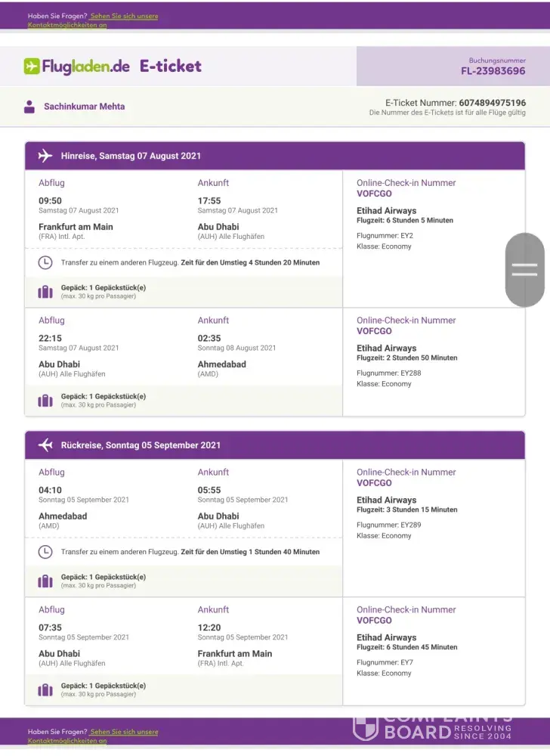Click the Flugladen.de logo icon
The height and width of the screenshot is (756, 550).
[x=32, y=67]
